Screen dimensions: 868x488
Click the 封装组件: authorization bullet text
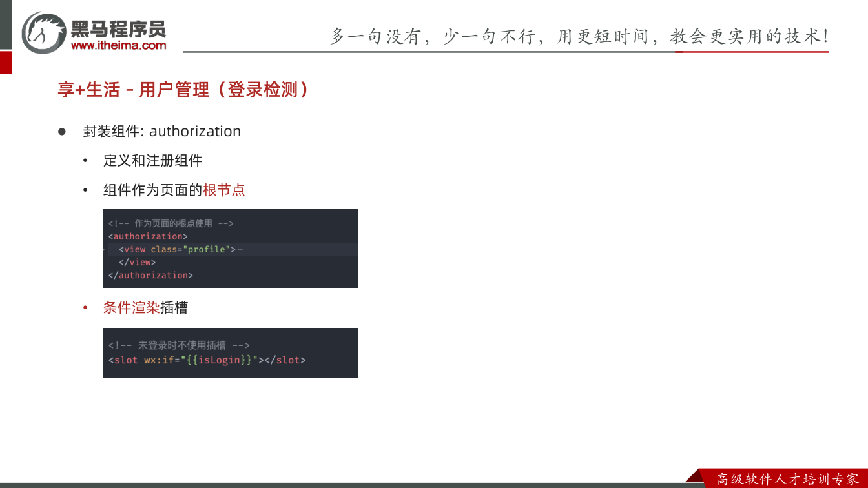tap(162, 131)
